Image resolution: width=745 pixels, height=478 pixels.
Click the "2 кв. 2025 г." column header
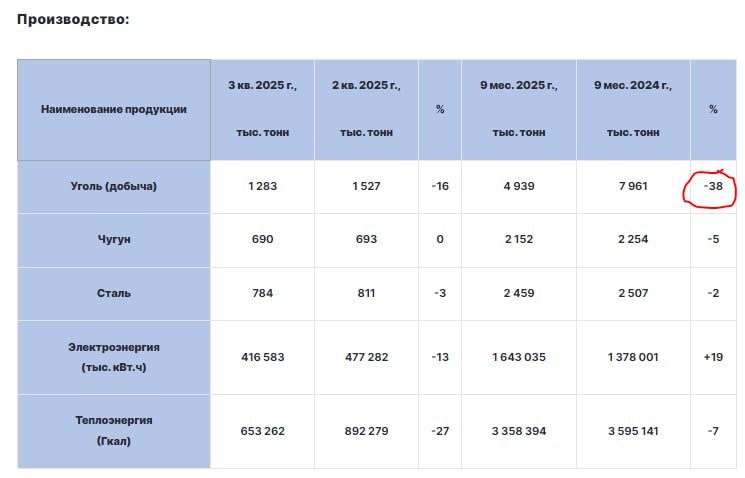(x=366, y=110)
